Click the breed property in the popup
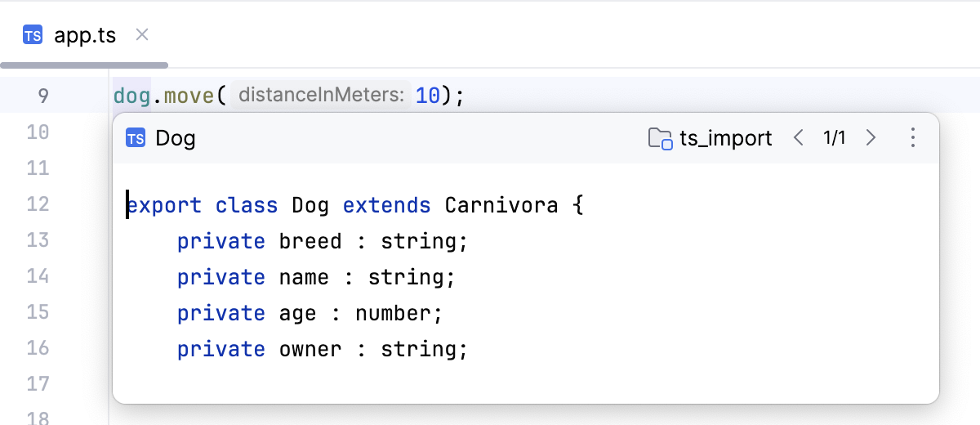The width and height of the screenshot is (980, 425). coord(310,241)
